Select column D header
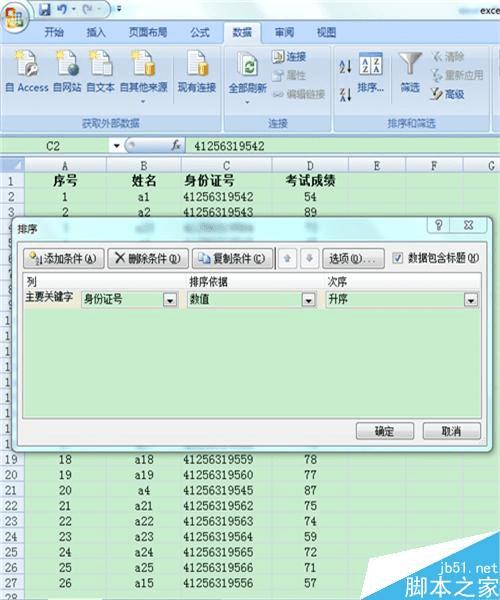This screenshot has width=500, height=600. point(310,166)
